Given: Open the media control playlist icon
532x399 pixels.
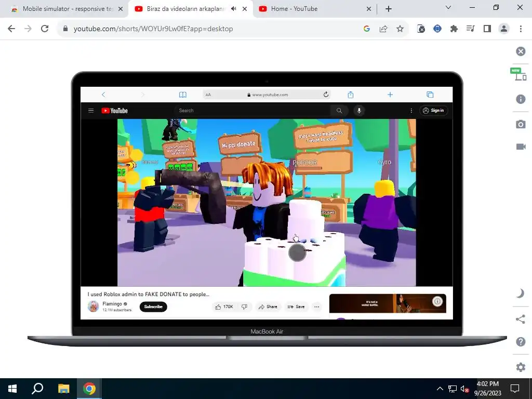Looking at the screenshot, I should 470,29.
